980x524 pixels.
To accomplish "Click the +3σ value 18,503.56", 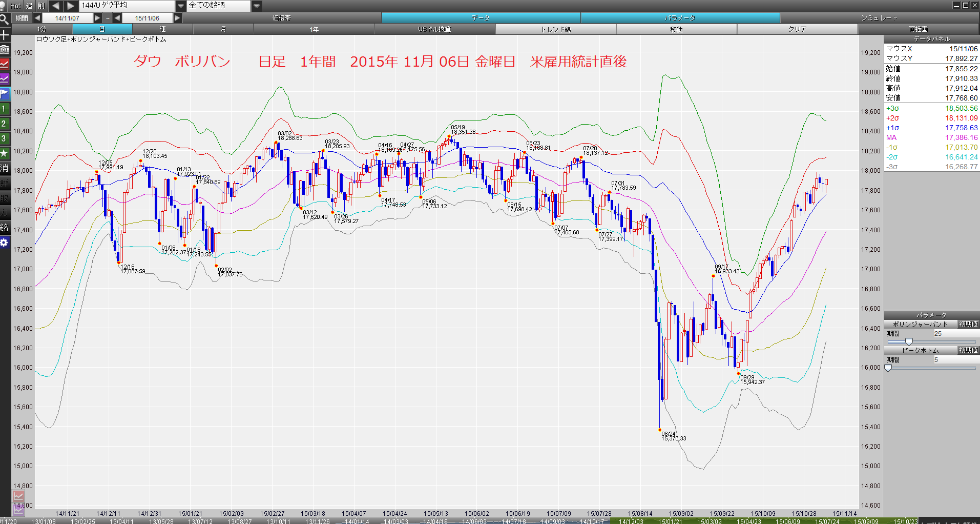I will click(x=961, y=108).
